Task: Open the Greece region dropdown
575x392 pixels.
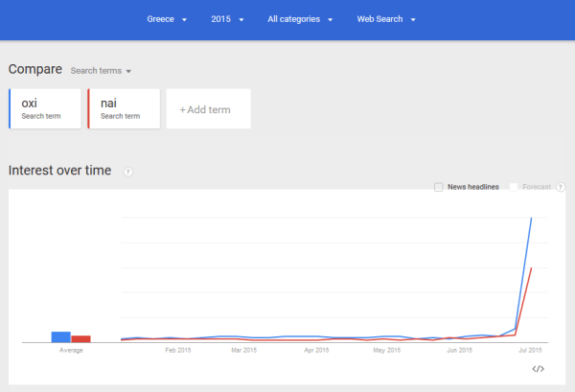Action: (x=167, y=19)
